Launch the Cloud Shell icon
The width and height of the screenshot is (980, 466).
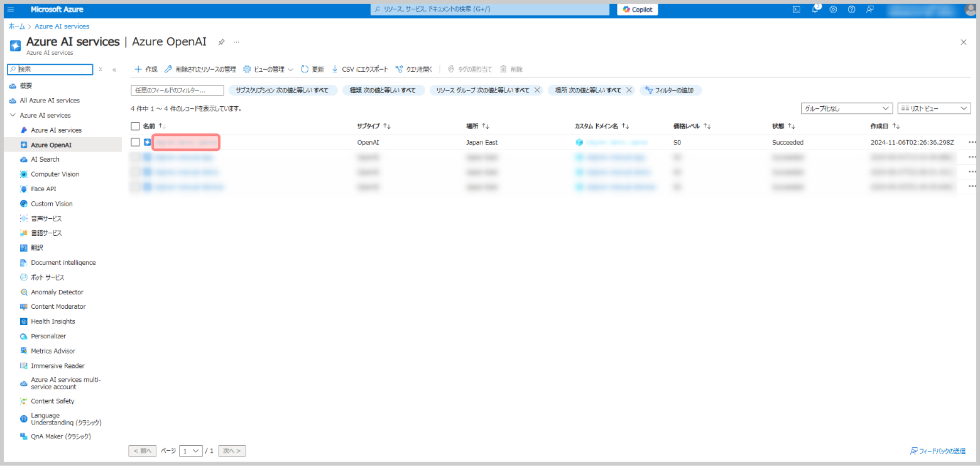pos(796,9)
